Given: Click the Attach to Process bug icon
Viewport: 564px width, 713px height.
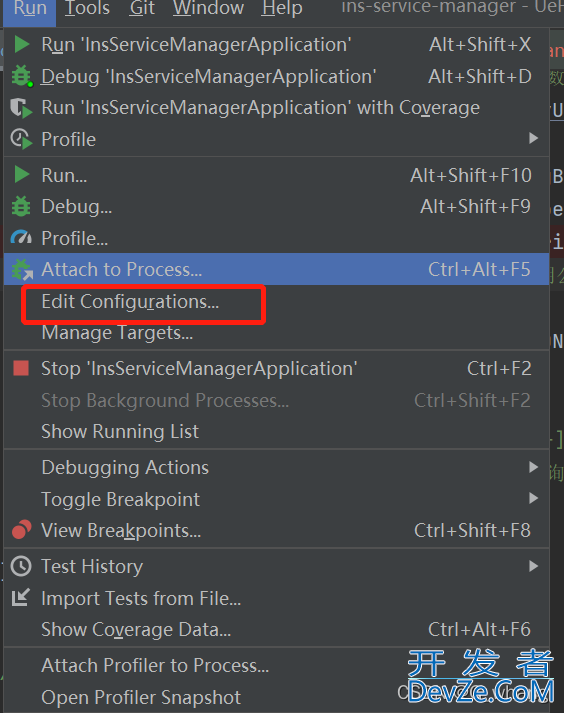Looking at the screenshot, I should pos(21,270).
